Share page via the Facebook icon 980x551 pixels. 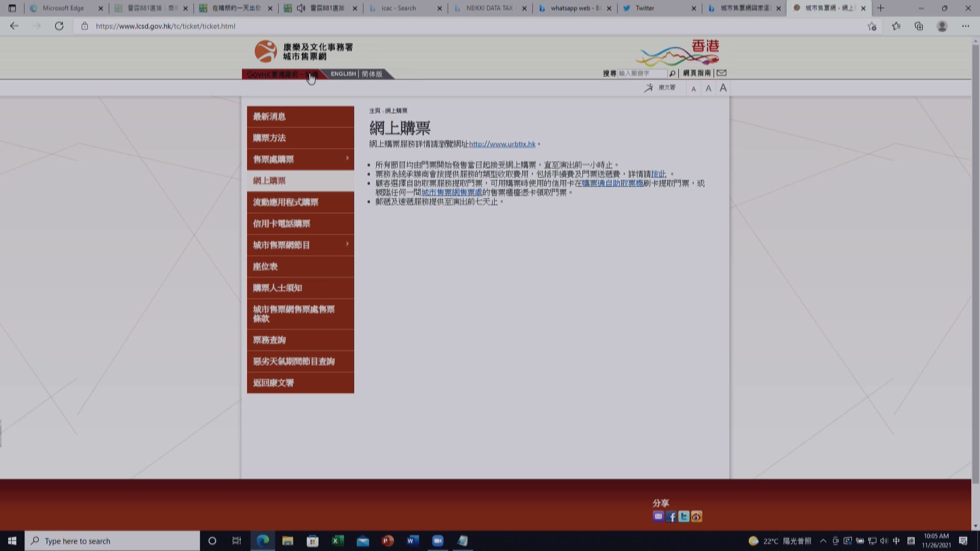pos(671,516)
